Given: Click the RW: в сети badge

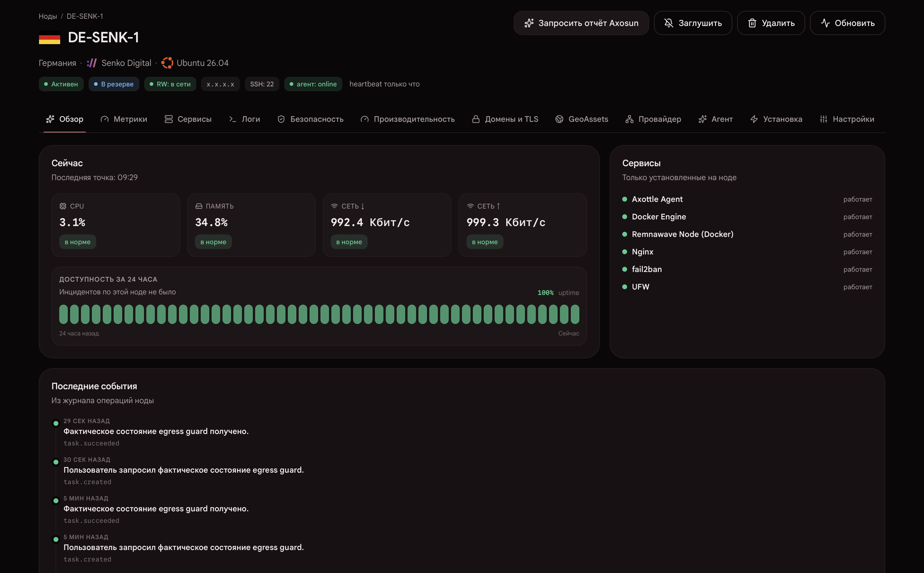Looking at the screenshot, I should [x=170, y=84].
